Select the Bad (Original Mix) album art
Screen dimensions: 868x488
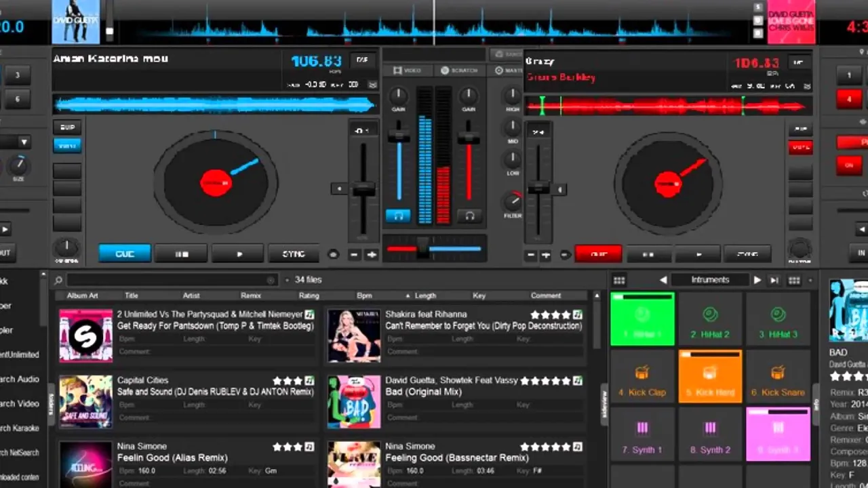pyautogui.click(x=354, y=402)
